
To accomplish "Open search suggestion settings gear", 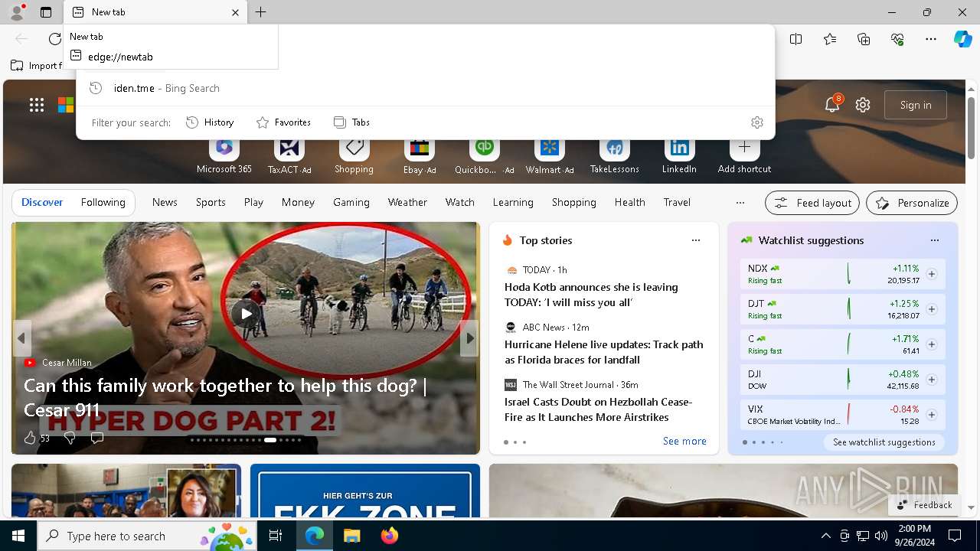I will [757, 122].
